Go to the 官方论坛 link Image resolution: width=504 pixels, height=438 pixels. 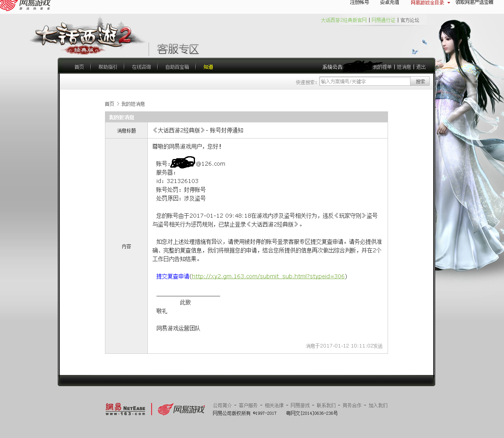pos(410,20)
